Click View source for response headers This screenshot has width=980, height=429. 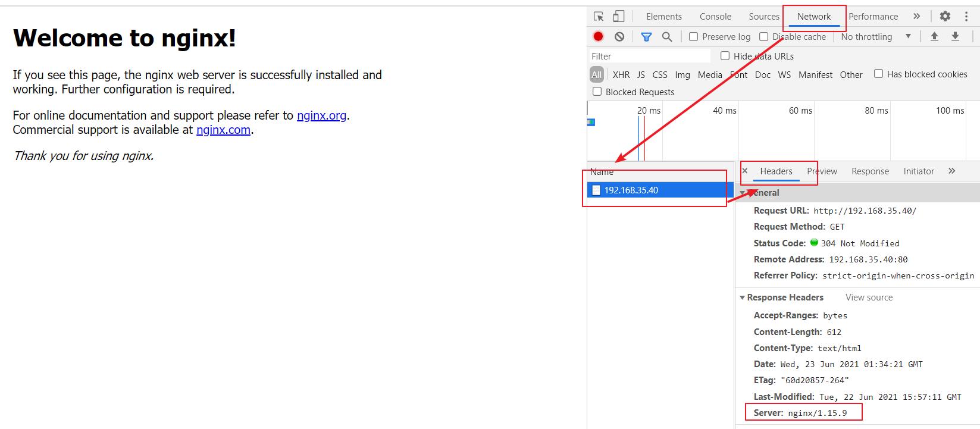[x=869, y=298]
